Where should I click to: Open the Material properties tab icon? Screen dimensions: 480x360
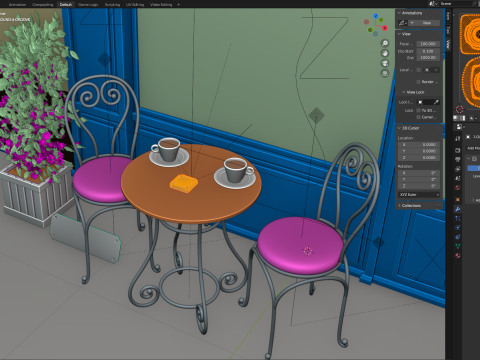pyautogui.click(x=458, y=256)
